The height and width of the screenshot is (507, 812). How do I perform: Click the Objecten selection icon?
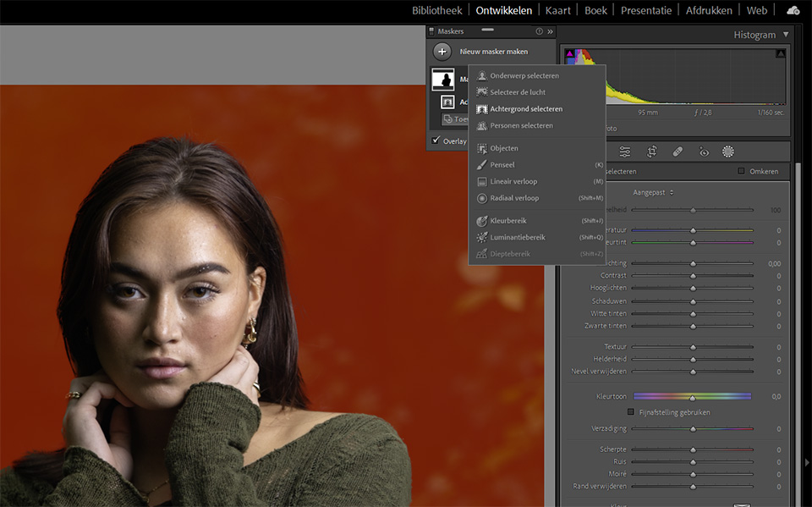point(481,148)
